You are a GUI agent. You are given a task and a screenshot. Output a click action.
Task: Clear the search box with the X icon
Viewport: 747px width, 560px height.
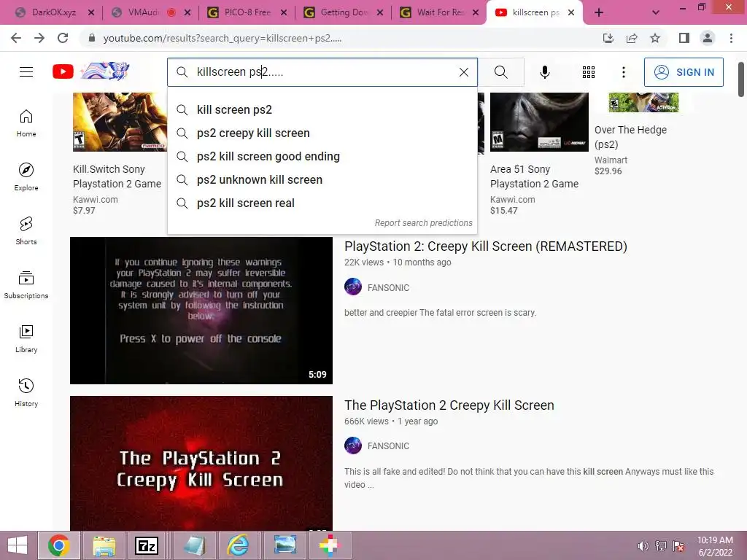click(x=463, y=72)
